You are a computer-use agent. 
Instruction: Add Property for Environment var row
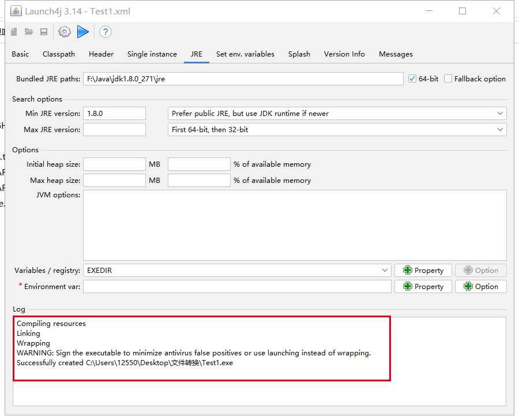coord(423,286)
